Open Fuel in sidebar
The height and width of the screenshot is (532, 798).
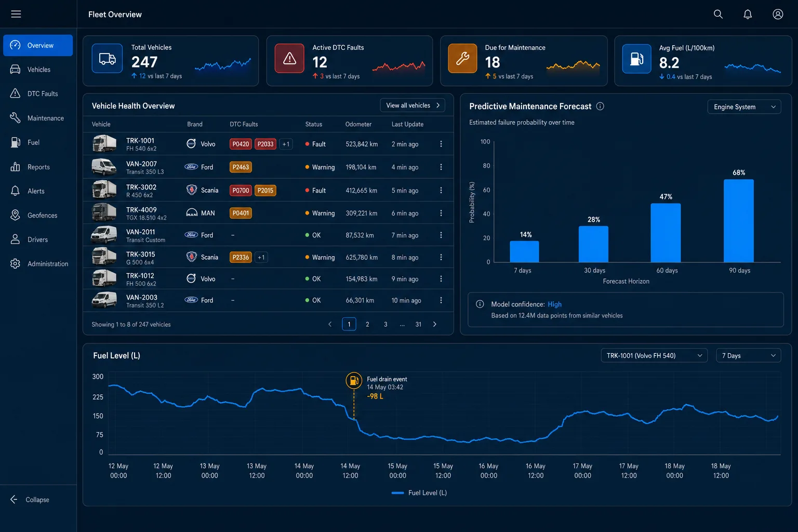[x=38, y=142]
